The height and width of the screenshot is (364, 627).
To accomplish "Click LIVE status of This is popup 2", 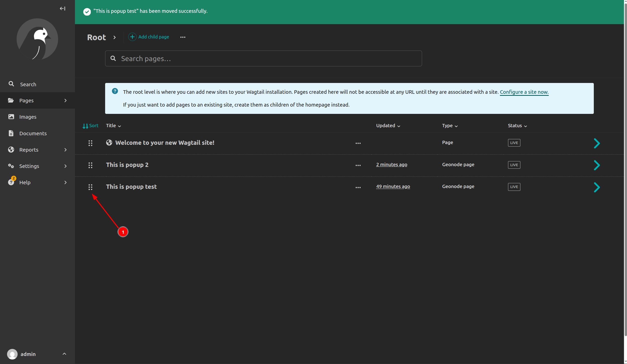I will pyautogui.click(x=514, y=165).
